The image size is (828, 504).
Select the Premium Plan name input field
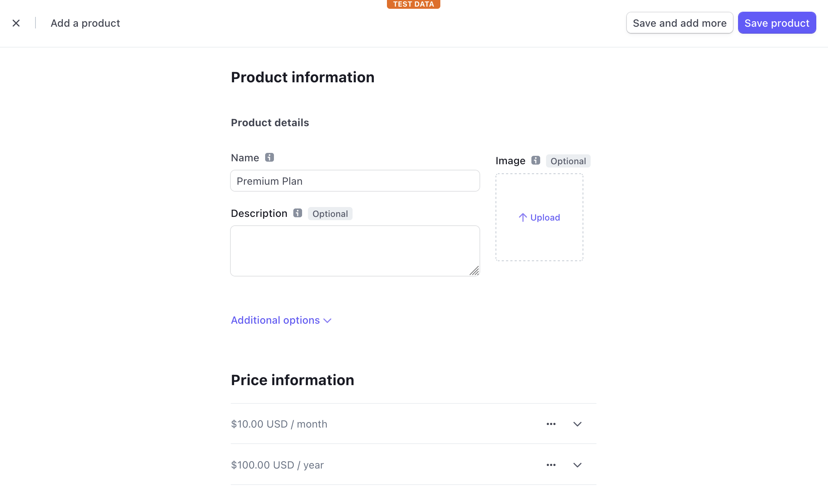pyautogui.click(x=355, y=180)
